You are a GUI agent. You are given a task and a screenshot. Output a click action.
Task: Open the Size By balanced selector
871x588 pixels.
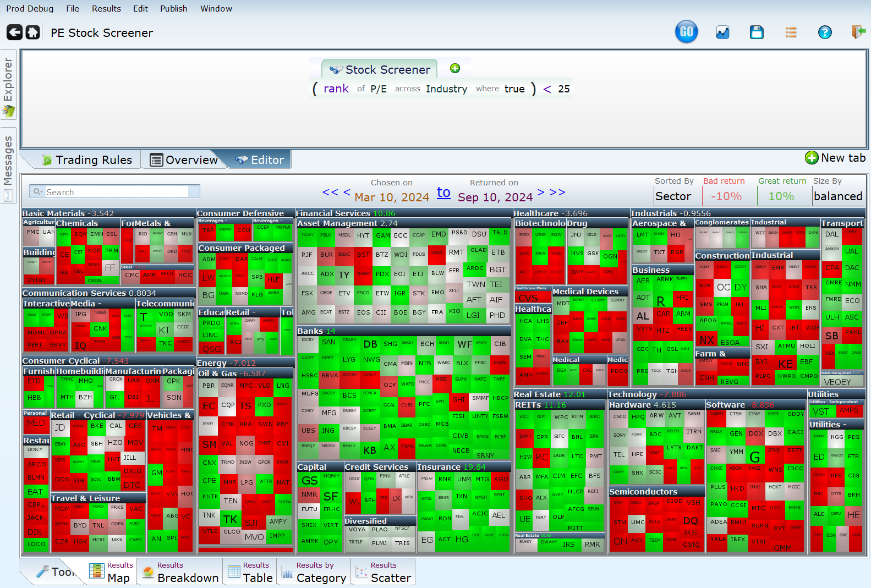tap(837, 196)
